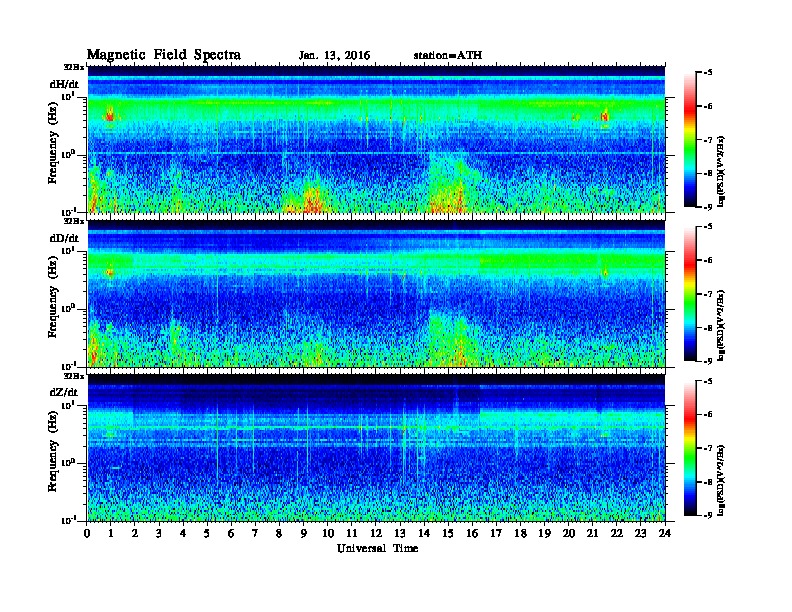The width and height of the screenshot is (792, 612).
Task: Click log(PSD) caption beside dH/dt color scale
Action: coord(721,171)
